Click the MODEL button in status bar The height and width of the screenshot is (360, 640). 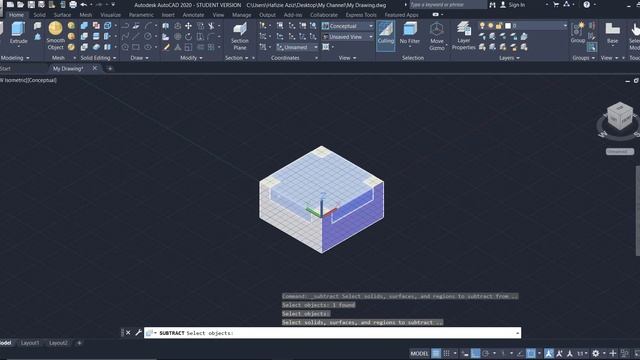pos(419,353)
